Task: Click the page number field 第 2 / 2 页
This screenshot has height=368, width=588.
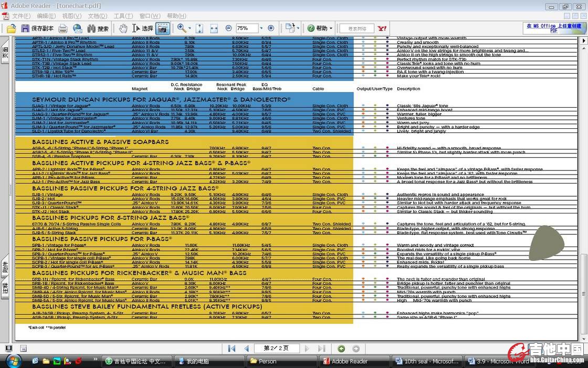Action: pyautogui.click(x=276, y=349)
